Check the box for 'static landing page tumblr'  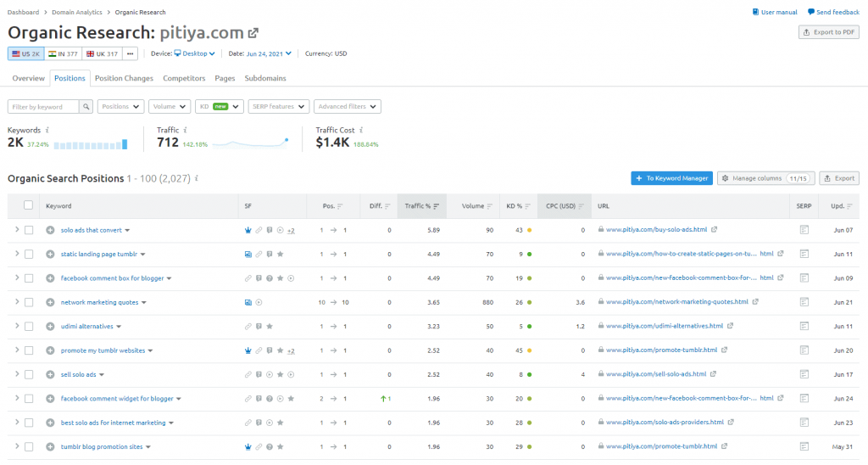(x=29, y=254)
